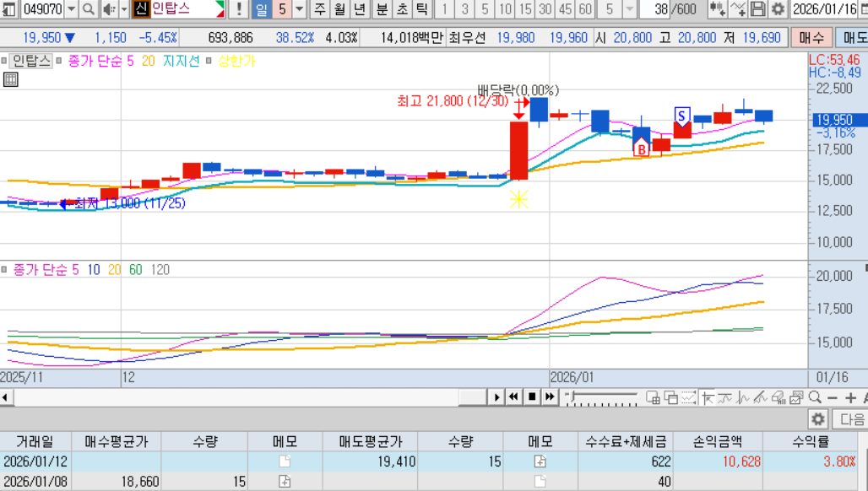Click the candle count field showing 38
Viewport: 868px width, 491px height.
654,8
